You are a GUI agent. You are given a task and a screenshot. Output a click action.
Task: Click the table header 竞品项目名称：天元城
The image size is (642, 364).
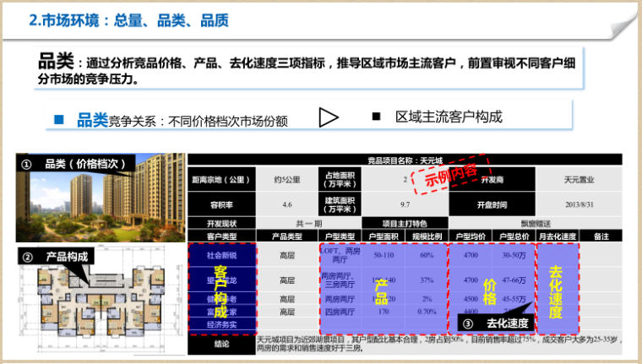coord(404,158)
